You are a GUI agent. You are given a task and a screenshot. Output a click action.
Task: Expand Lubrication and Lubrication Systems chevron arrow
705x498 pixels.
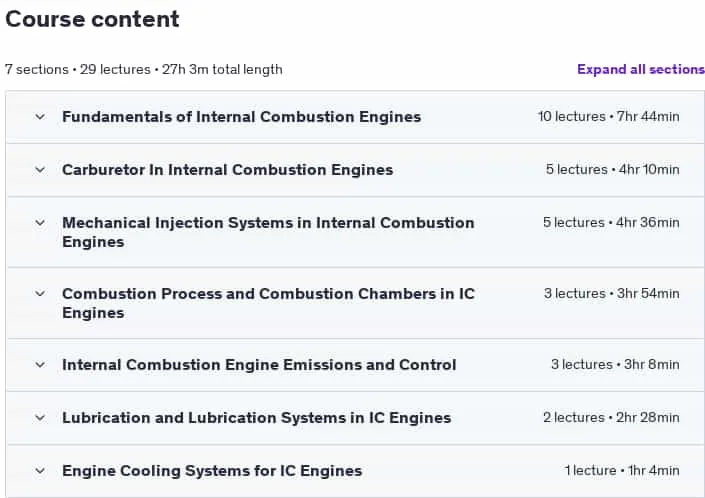pyautogui.click(x=40, y=418)
